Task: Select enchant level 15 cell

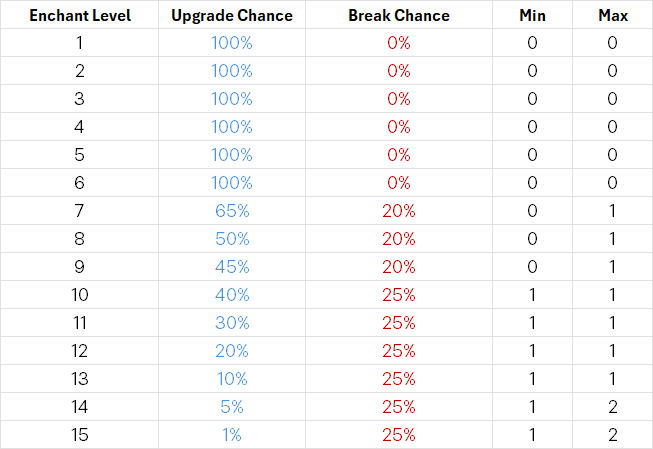Action: point(77,435)
